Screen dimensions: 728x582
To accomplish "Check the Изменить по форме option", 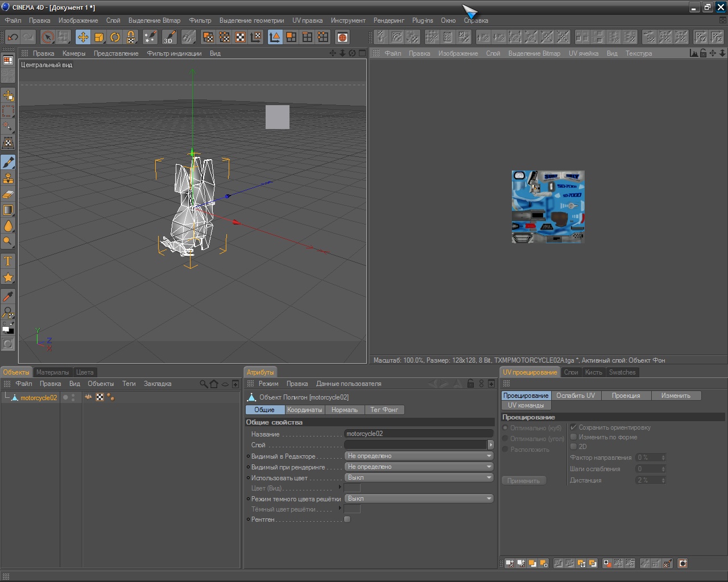I will 573,437.
